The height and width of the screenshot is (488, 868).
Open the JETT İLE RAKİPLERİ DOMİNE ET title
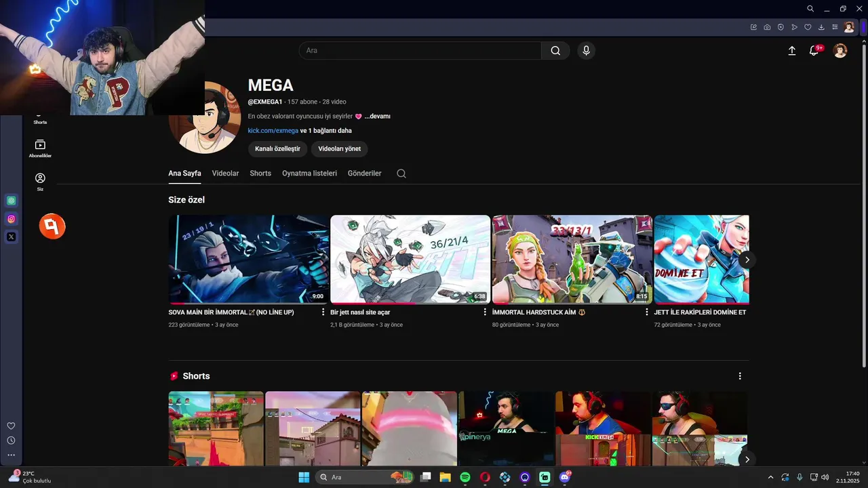700,312
